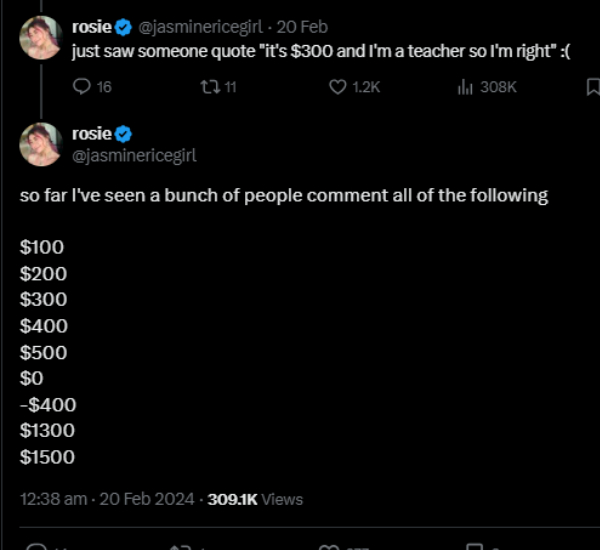
Task: Click the main tweet's 'so far I've seen' text
Action: coord(284,195)
